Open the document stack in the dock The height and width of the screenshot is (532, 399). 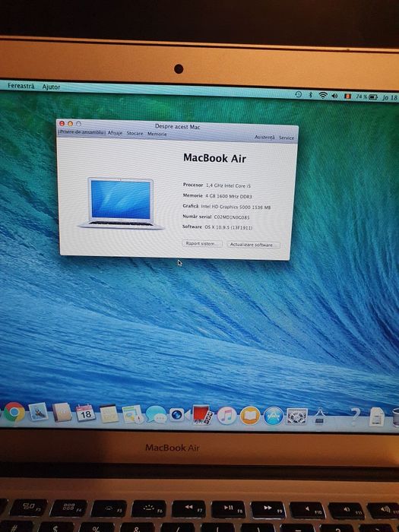tap(377, 417)
